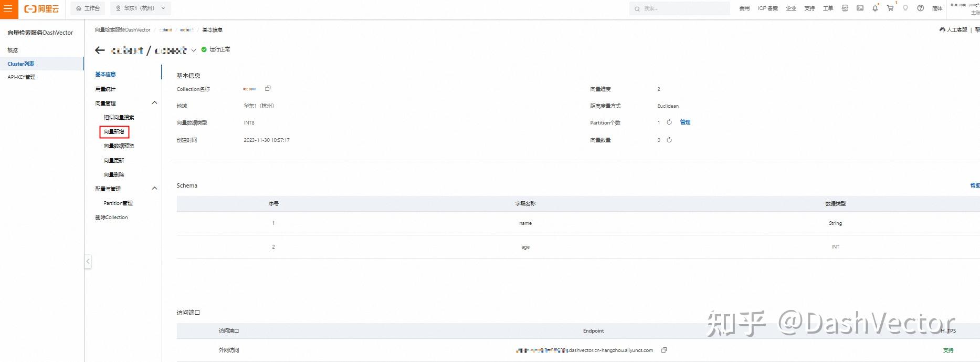
Task: Open the collection switcher chevron
Action: [x=194, y=50]
